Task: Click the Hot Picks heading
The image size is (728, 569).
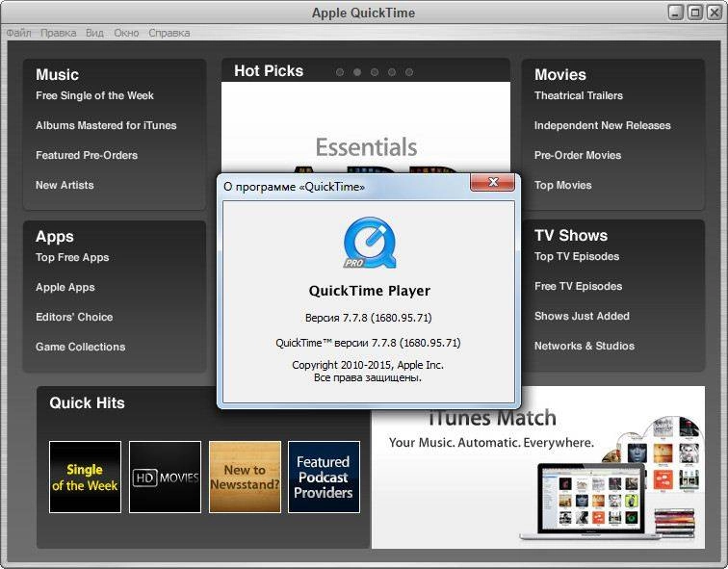Action: click(x=269, y=71)
